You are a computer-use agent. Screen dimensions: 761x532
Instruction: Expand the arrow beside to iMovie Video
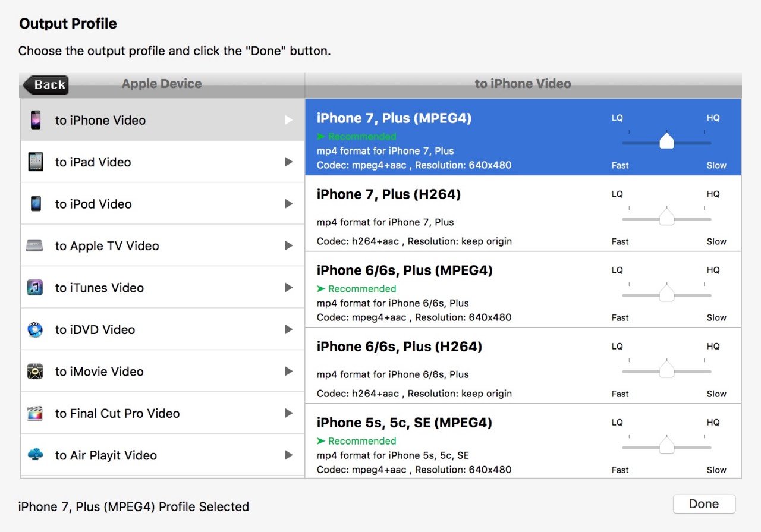(289, 372)
